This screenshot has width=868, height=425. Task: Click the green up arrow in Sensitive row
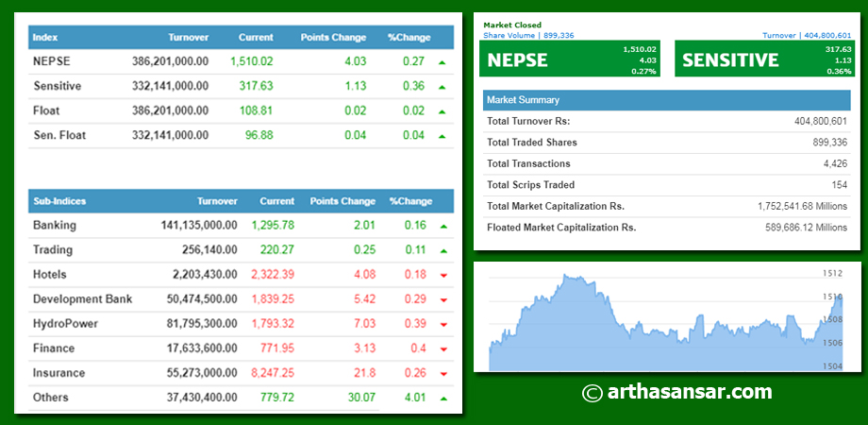click(442, 87)
